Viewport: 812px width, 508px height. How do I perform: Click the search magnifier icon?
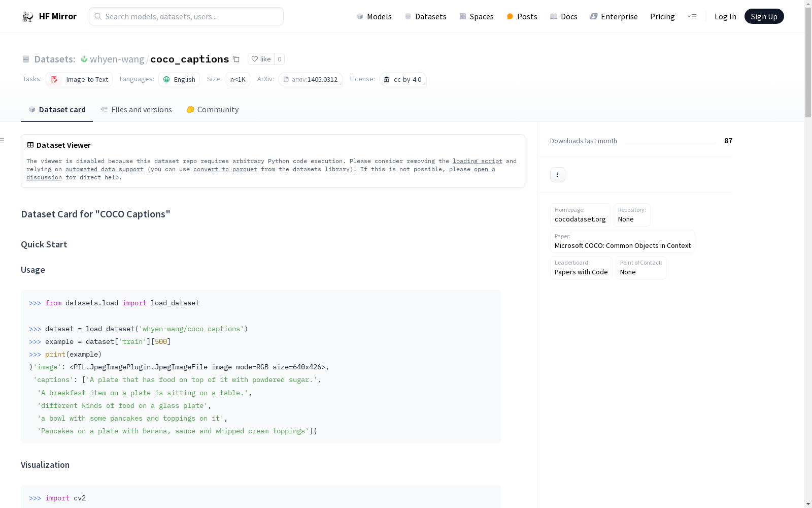click(98, 16)
